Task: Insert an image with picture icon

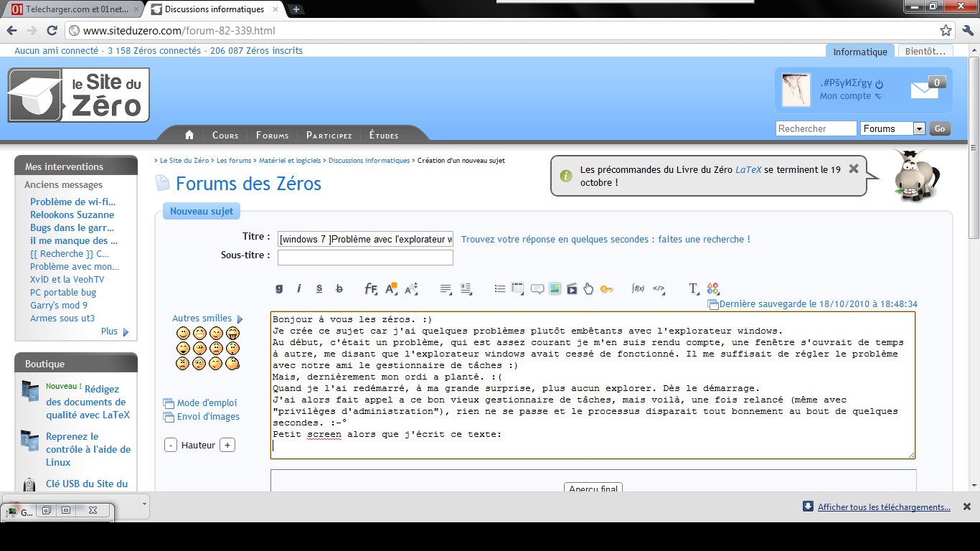Action: click(555, 288)
